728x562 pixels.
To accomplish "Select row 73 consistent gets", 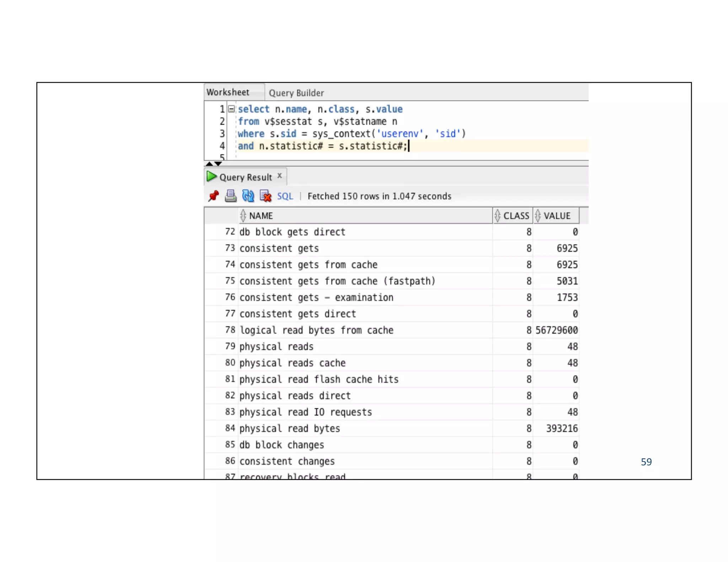I will 279,248.
